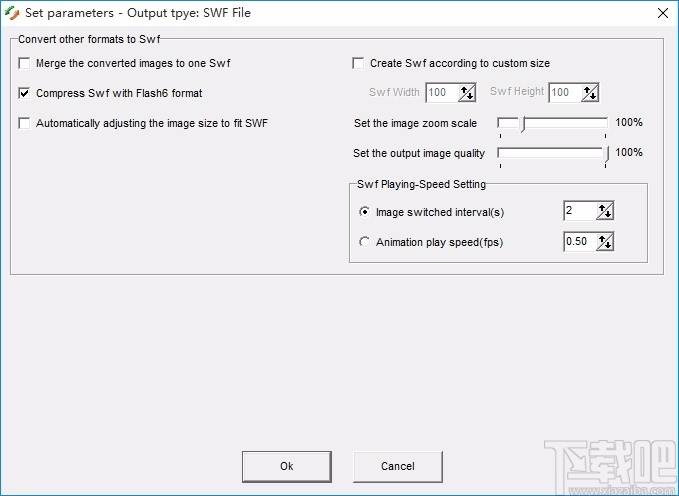Screen dimensions: 679x496
Task: Click the Animation play speed spinner arrows
Action: click(605, 241)
